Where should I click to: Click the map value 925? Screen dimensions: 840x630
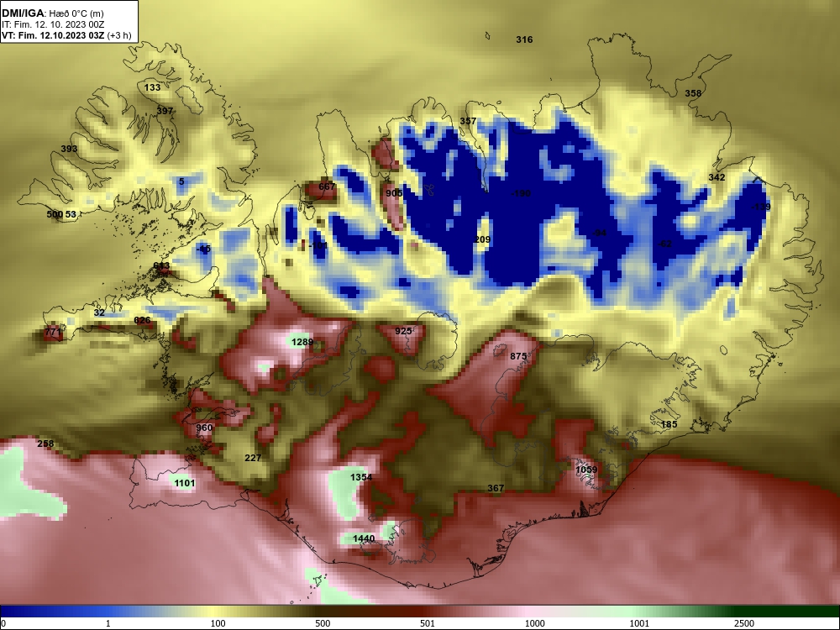(x=403, y=331)
